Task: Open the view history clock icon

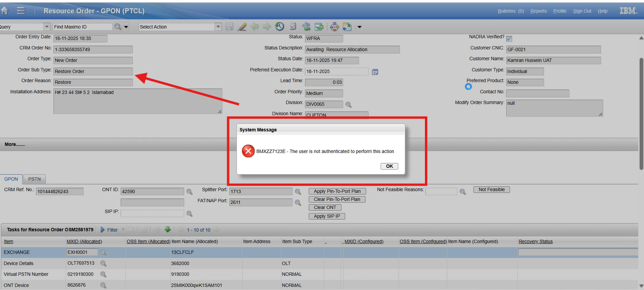Action: (280, 27)
